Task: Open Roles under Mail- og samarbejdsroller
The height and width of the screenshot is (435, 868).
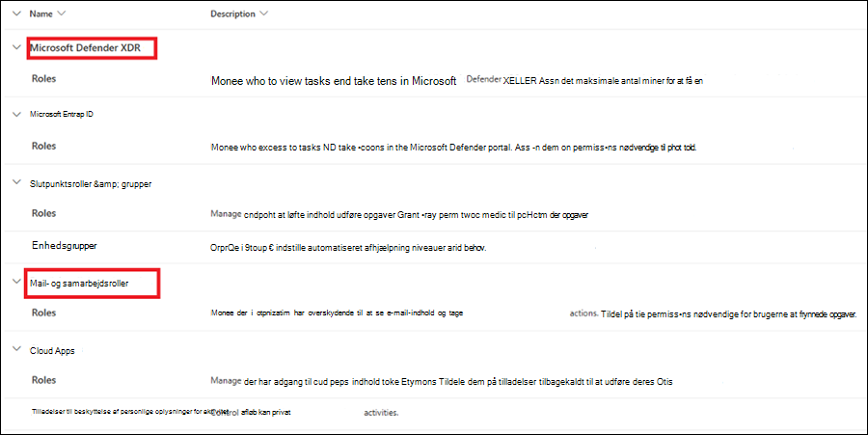Action: coord(43,313)
